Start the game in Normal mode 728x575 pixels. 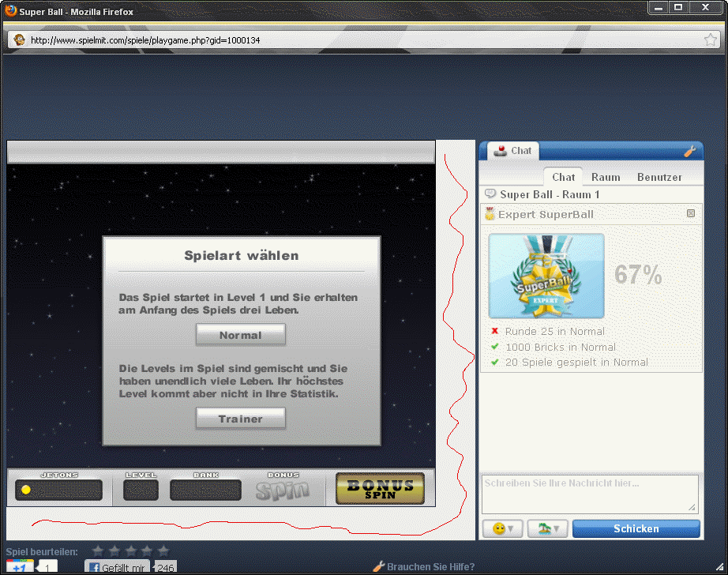click(241, 334)
